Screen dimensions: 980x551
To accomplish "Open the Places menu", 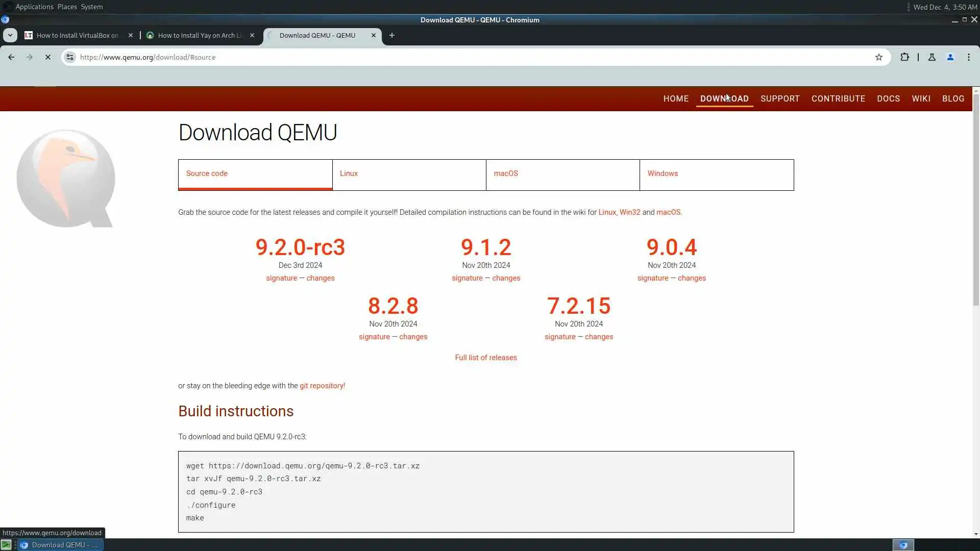I will (x=67, y=7).
